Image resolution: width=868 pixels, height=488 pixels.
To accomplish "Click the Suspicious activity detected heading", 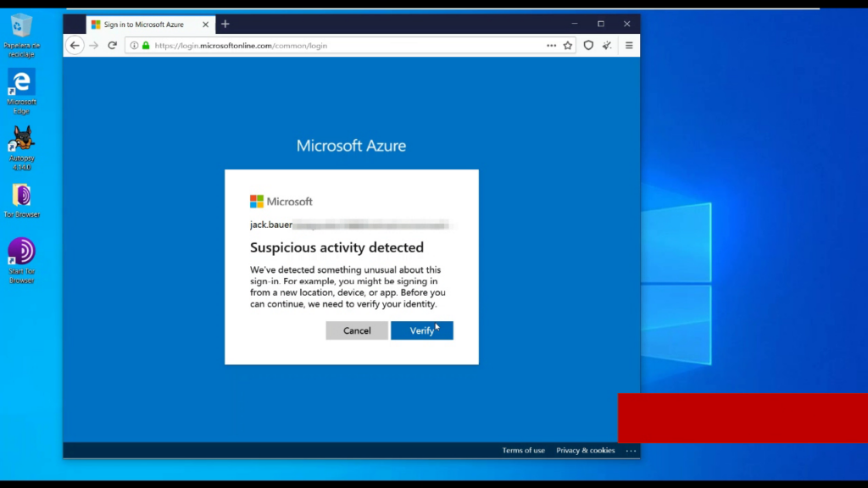I will (337, 247).
